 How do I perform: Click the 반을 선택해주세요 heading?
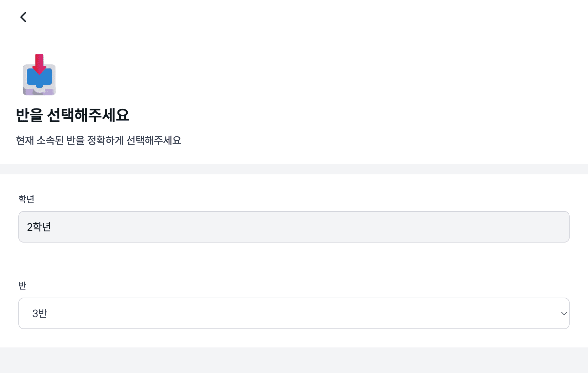73,115
